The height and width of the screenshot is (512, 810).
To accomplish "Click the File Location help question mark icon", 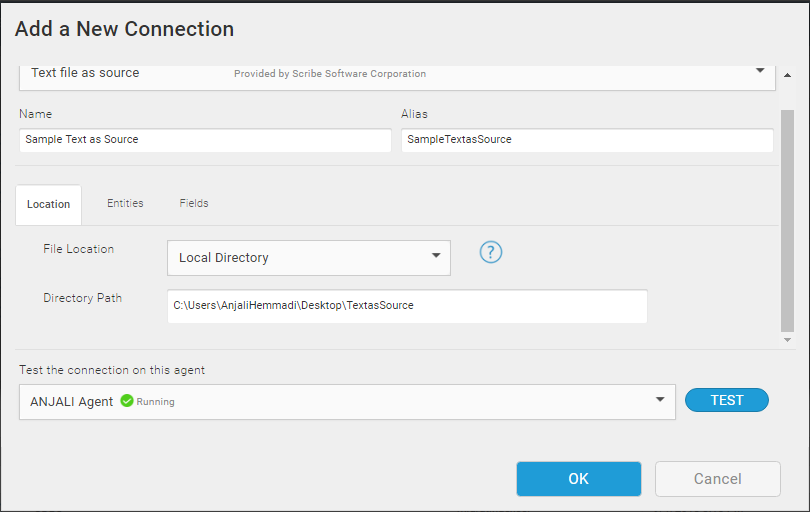I will pyautogui.click(x=490, y=252).
